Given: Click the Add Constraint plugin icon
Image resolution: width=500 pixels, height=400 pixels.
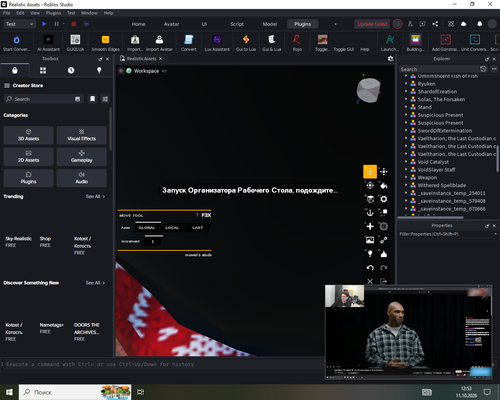Looking at the screenshot, I should 446,40.
